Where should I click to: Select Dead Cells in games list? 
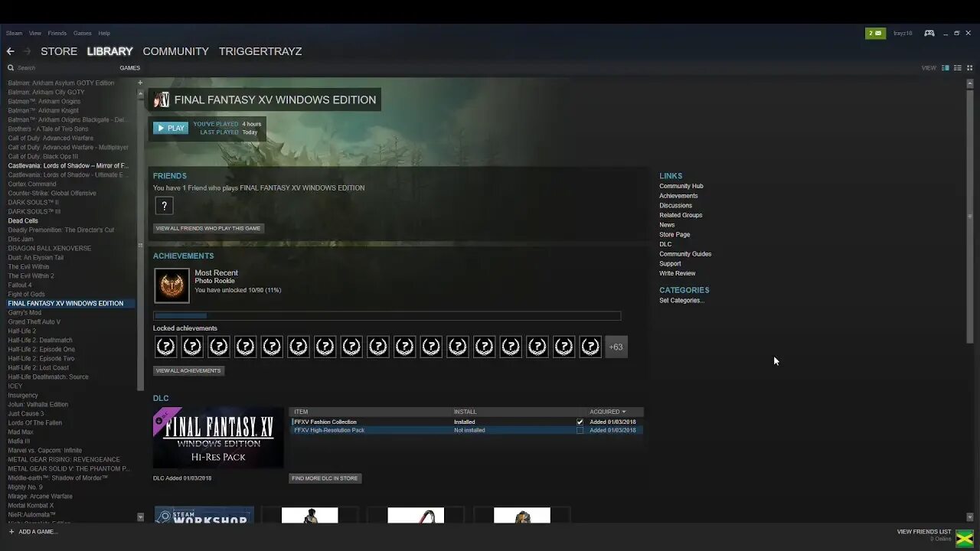[23, 220]
